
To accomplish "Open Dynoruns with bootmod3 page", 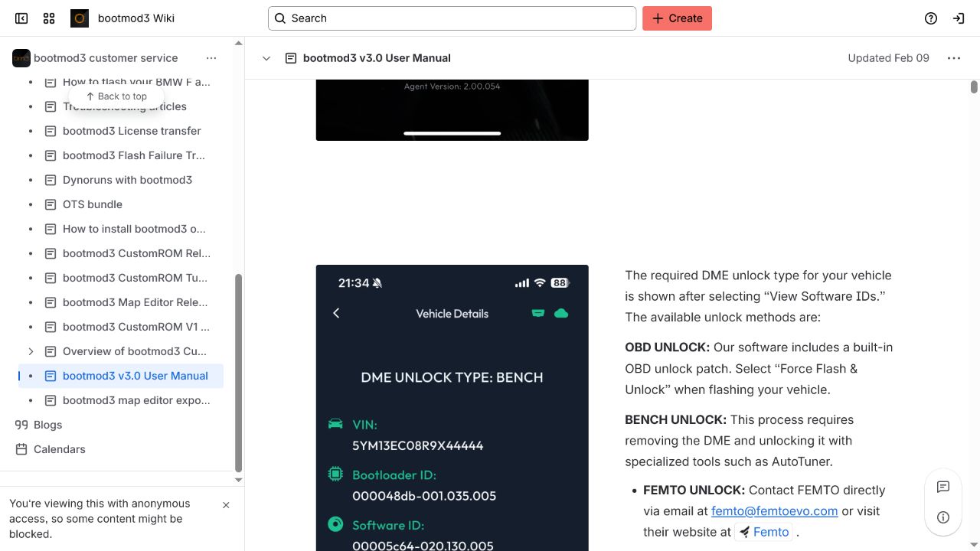I will point(127,180).
